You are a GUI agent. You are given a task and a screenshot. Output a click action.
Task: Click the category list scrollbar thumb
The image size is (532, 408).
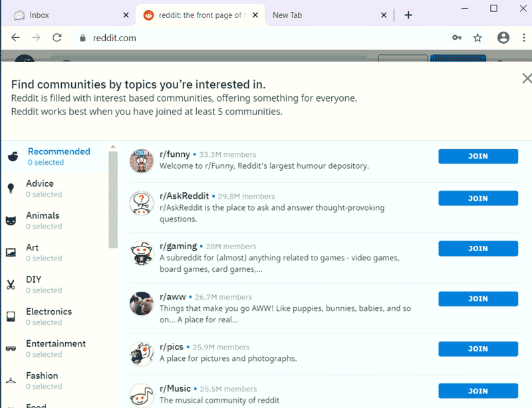(x=113, y=200)
